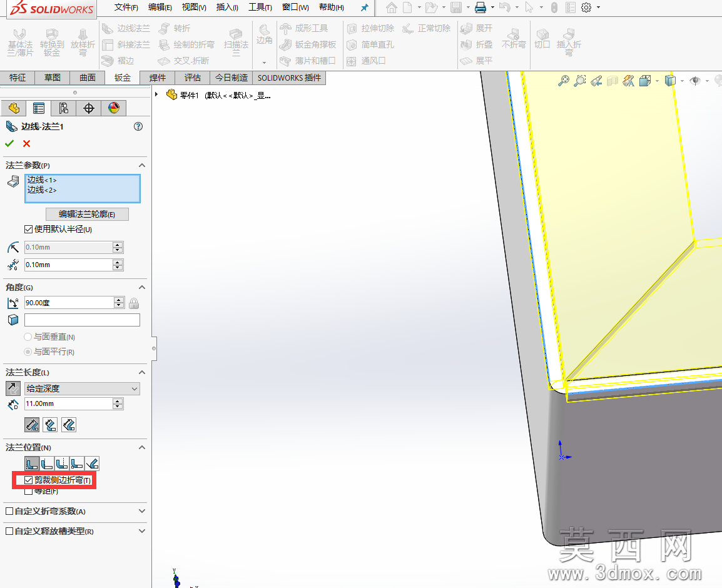Cancel the feature with the red X
722x588 pixels.
click(x=27, y=144)
